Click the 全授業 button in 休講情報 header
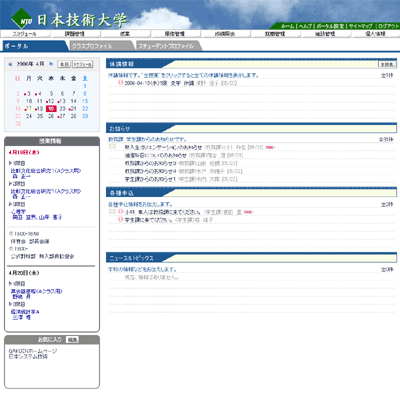 387,64
